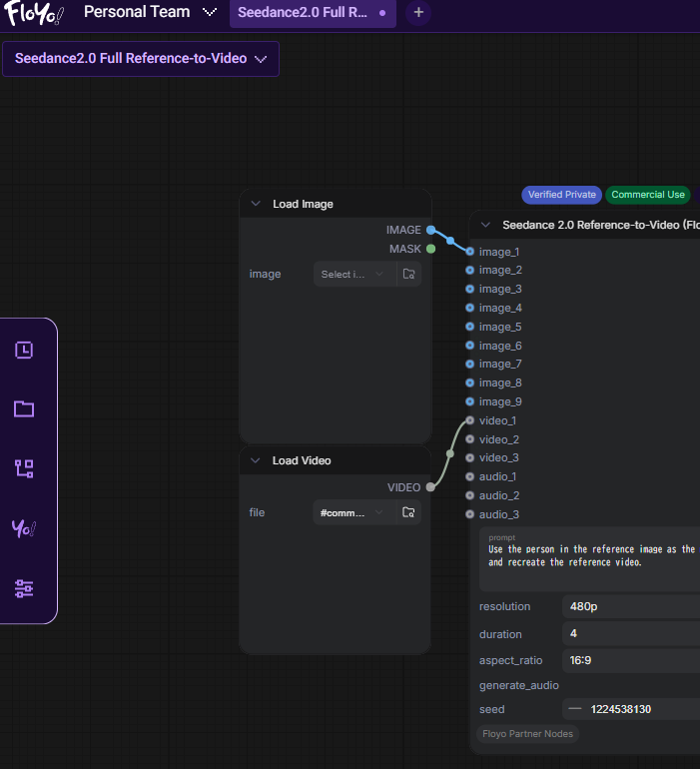This screenshot has height=769, width=700.
Task: Click the image_1 input port
Action: coord(470,252)
